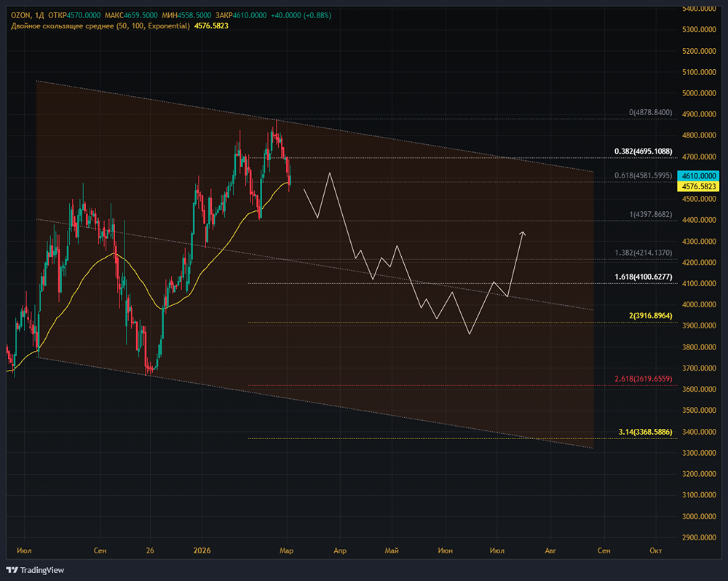Select the 1.382(4214.1370) Fibonacci level label
The height and width of the screenshot is (581, 728).
(x=643, y=253)
